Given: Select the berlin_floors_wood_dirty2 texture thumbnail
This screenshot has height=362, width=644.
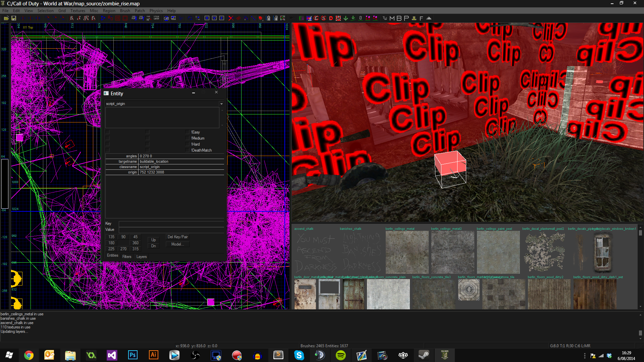Looking at the screenshot, I should coord(549,294).
